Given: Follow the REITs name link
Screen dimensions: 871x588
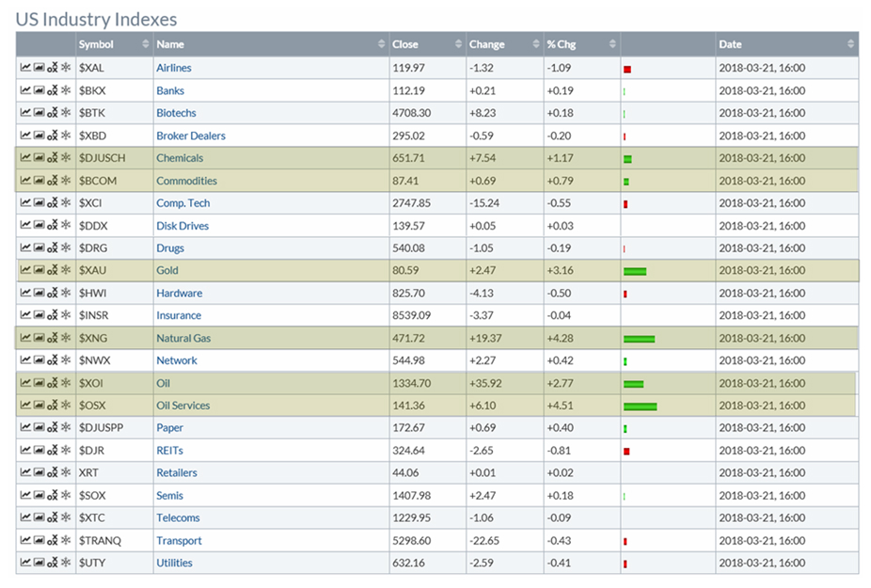Looking at the screenshot, I should 169,451.
